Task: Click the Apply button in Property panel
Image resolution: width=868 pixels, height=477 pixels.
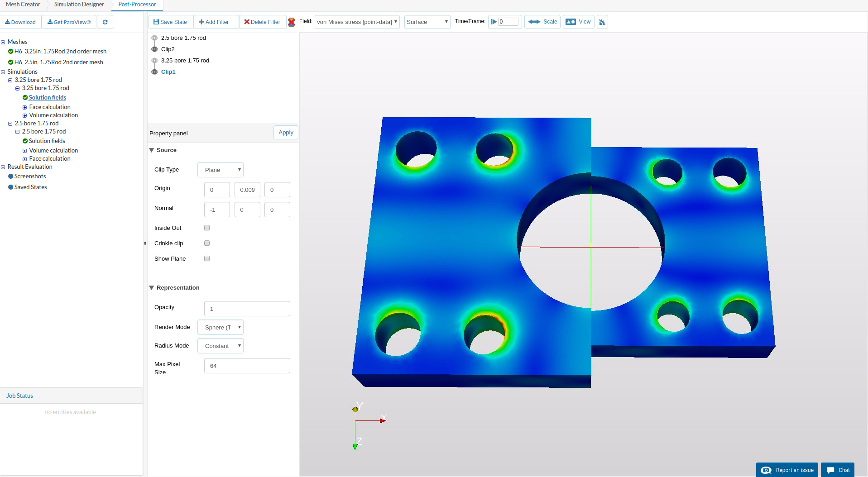Action: click(x=286, y=133)
